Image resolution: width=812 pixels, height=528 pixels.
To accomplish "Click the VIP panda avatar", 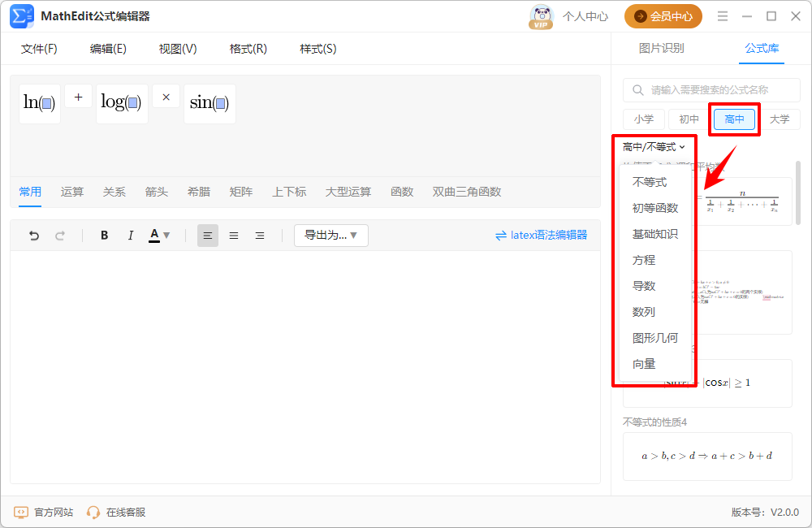I will click(541, 16).
